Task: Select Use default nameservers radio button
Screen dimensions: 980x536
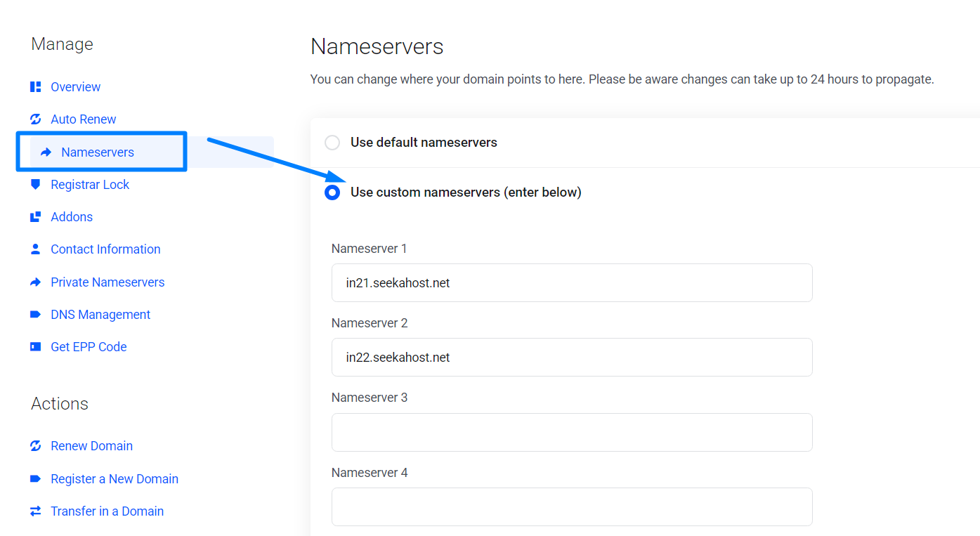Action: (332, 143)
